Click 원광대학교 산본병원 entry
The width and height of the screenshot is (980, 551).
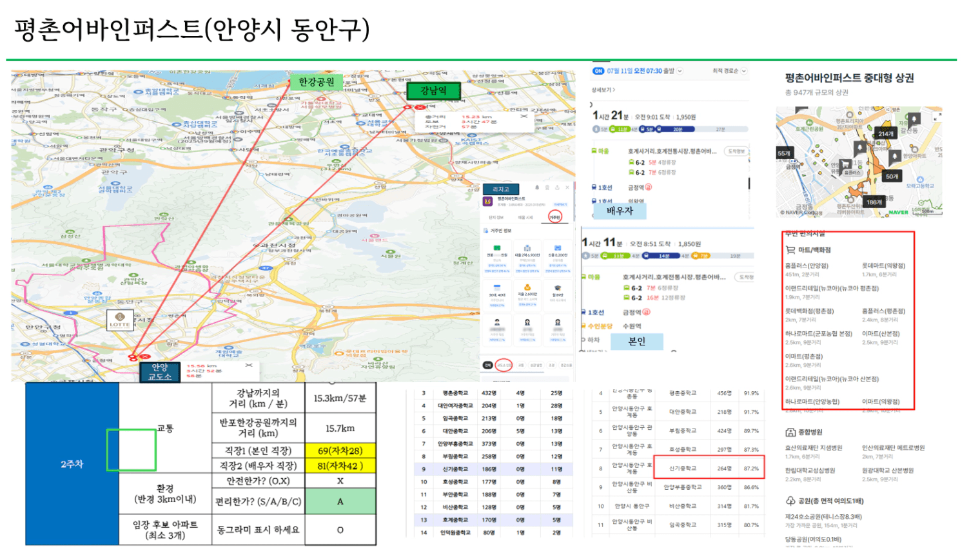(x=888, y=470)
